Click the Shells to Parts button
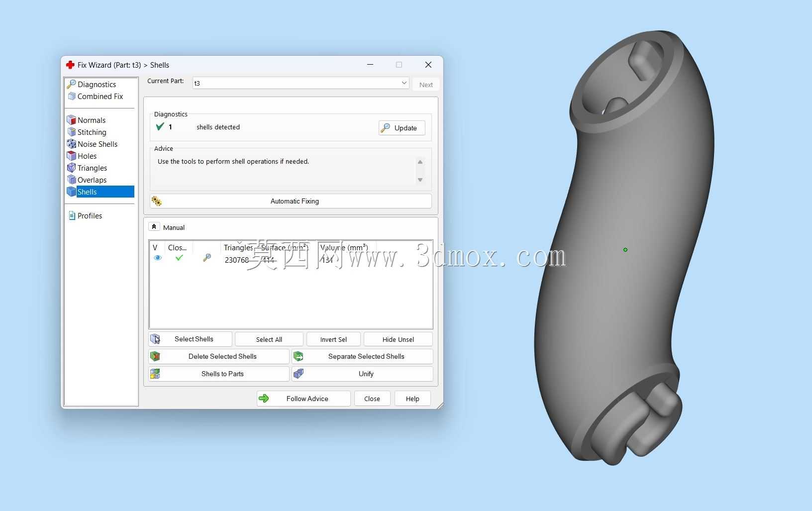 pyautogui.click(x=219, y=374)
